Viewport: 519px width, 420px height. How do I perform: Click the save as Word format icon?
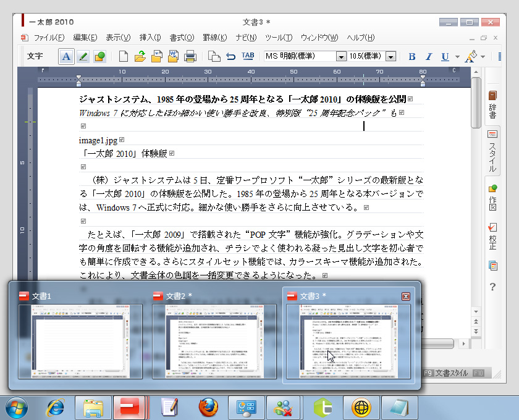pos(173,56)
